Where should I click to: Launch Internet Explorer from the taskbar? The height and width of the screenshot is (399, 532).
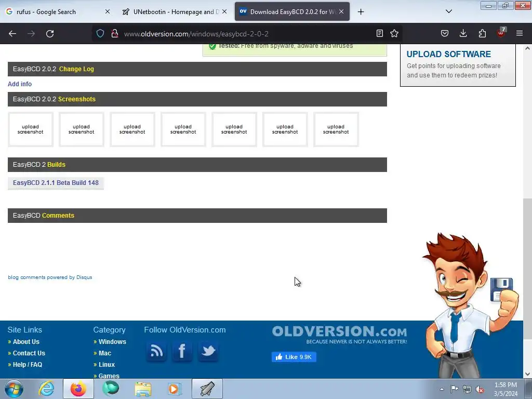(46, 389)
